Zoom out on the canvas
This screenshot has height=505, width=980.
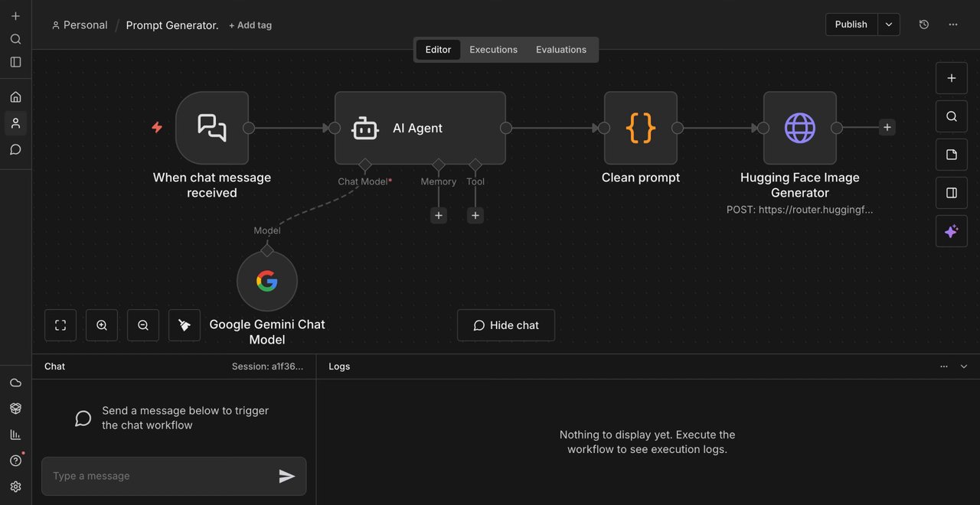point(143,325)
